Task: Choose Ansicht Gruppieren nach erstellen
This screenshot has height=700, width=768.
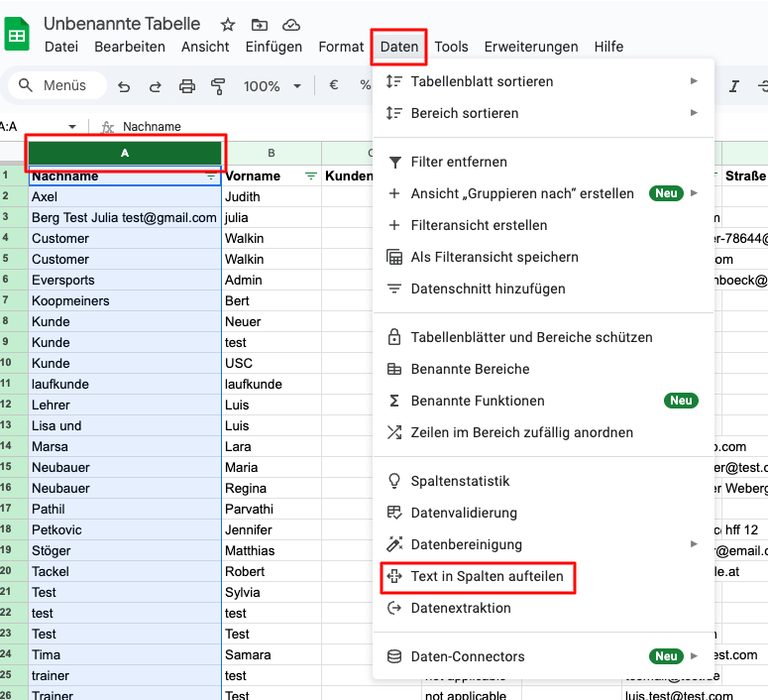Action: tap(543, 193)
